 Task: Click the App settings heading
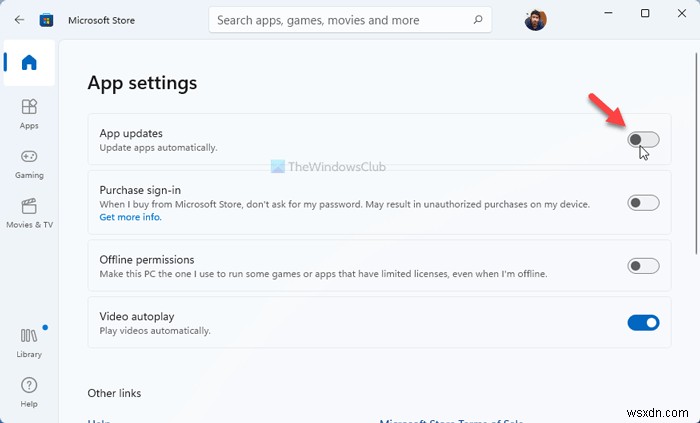point(142,83)
